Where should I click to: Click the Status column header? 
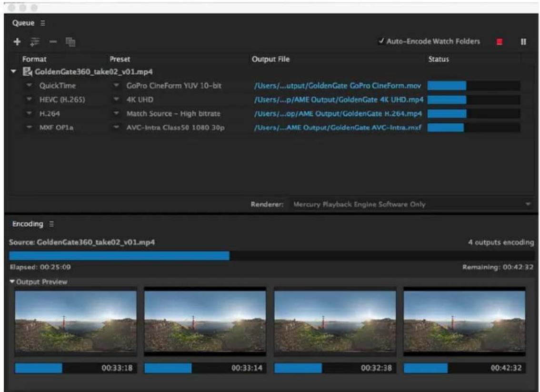tap(439, 59)
